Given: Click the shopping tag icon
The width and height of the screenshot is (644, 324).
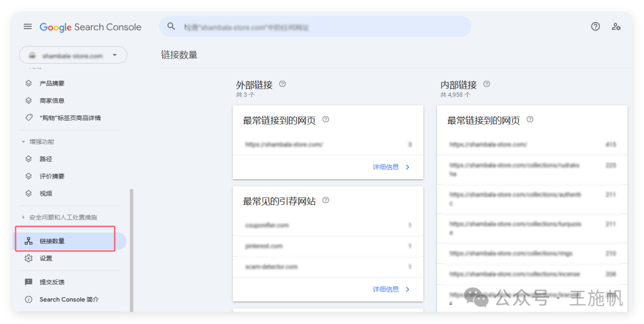Looking at the screenshot, I should pos(29,118).
